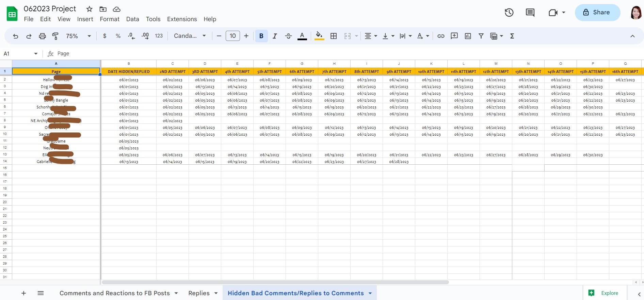Format as currency with dollar icon
The image size is (644, 300).
tap(104, 36)
